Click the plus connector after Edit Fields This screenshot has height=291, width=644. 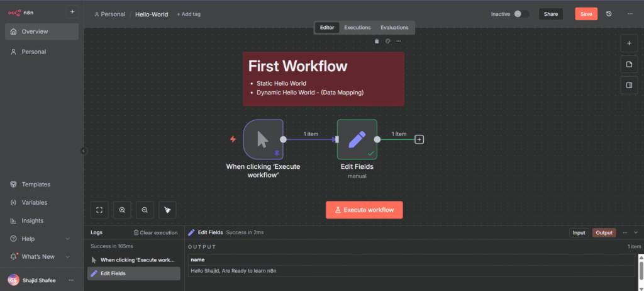[x=419, y=139]
